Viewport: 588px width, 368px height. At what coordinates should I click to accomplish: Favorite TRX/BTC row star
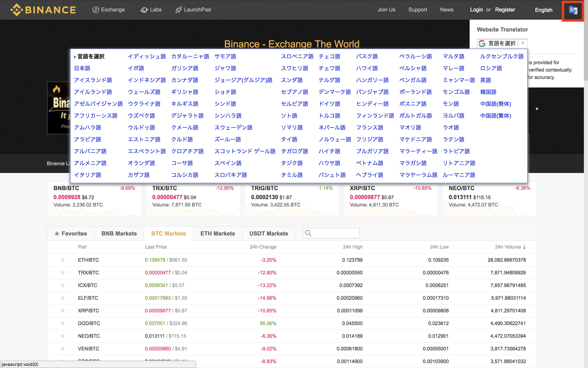63,273
